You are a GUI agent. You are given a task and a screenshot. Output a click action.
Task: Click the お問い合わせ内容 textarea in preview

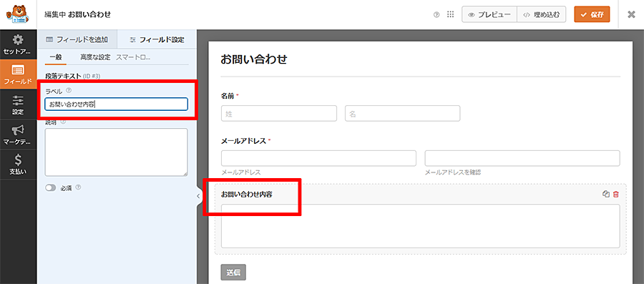pos(421,226)
